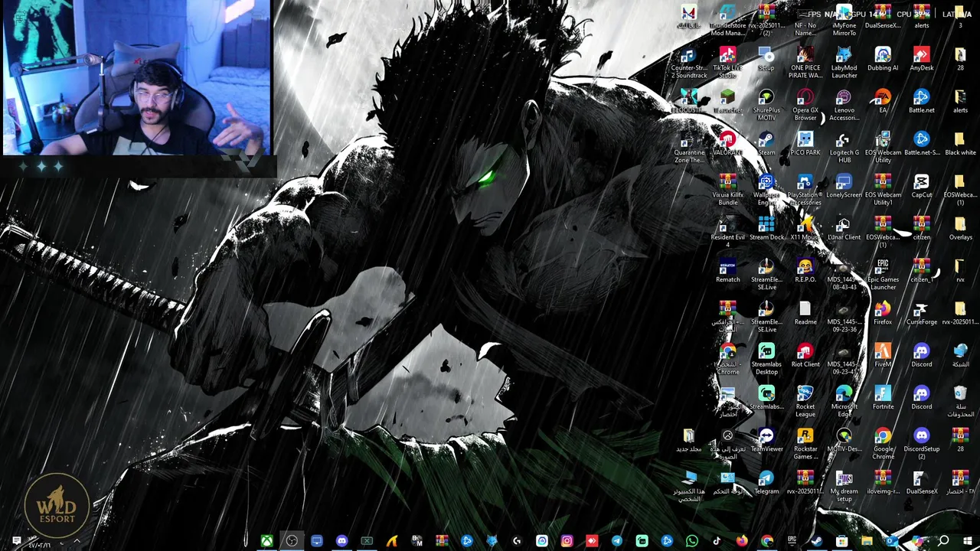This screenshot has height=551, width=980.
Task: Open Logitech G HUB desktop shortcut
Action: coord(844,147)
